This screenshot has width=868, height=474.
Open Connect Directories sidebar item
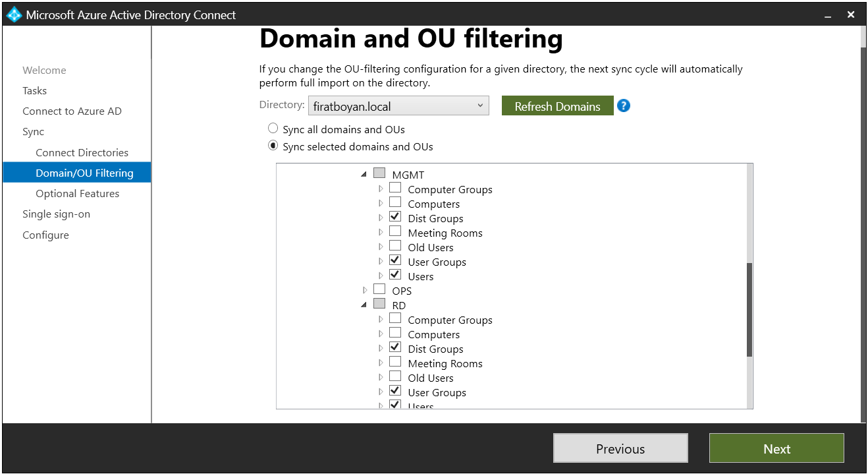[x=82, y=152]
